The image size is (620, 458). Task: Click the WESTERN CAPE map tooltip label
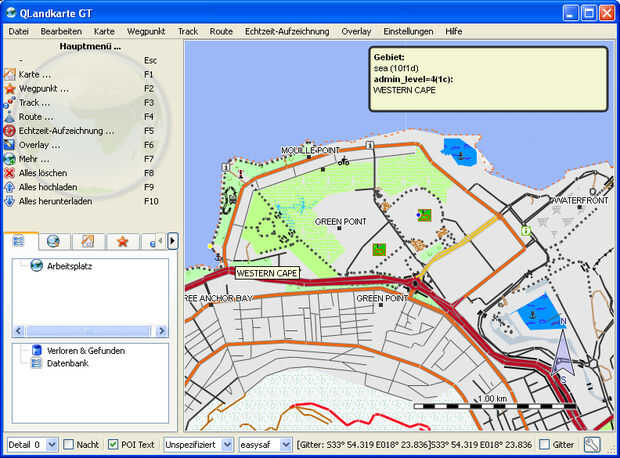[x=267, y=273]
